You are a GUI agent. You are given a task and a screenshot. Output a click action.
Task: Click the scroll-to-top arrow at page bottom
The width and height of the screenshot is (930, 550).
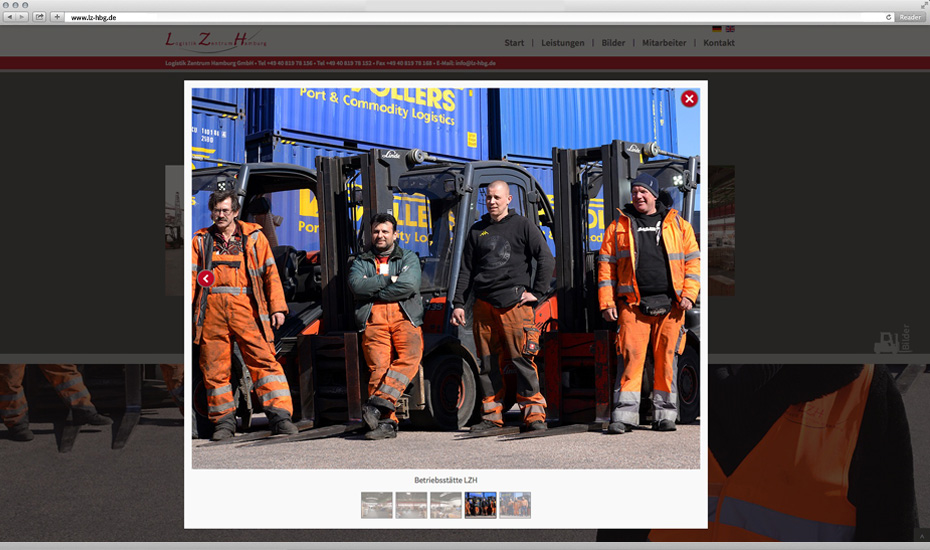(x=922, y=536)
